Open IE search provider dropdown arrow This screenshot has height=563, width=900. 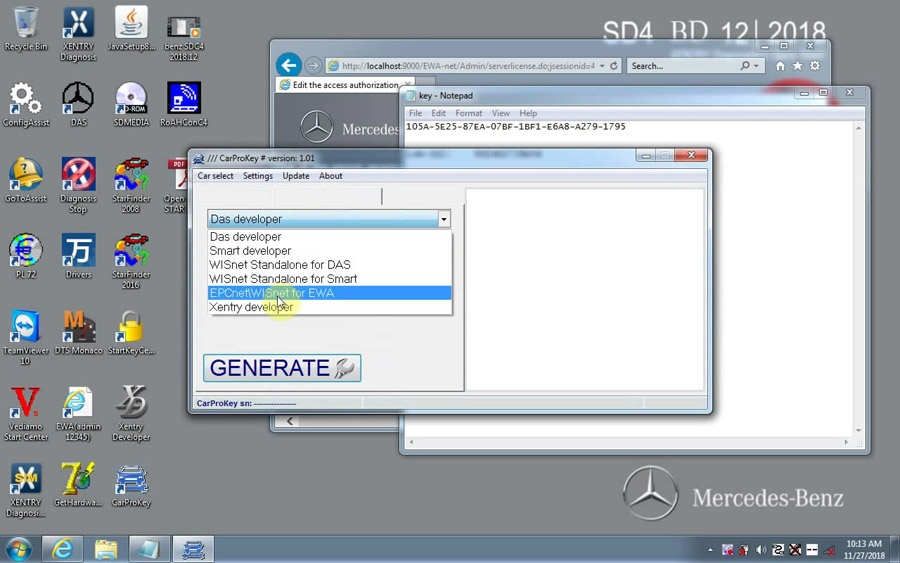756,66
